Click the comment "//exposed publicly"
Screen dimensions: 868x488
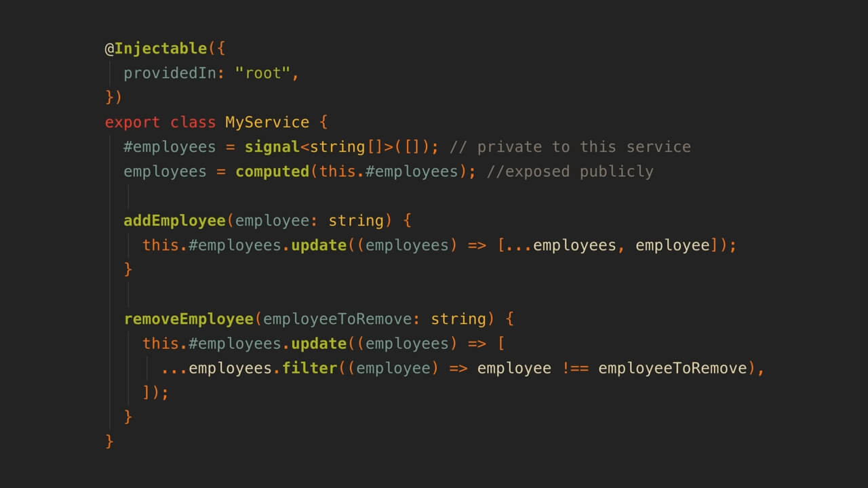point(570,171)
